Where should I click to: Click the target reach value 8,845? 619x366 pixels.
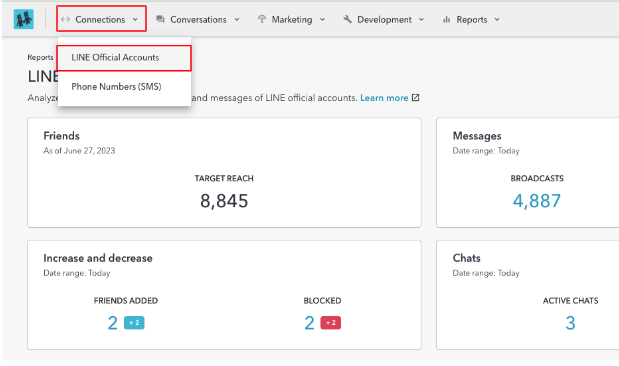point(224,201)
